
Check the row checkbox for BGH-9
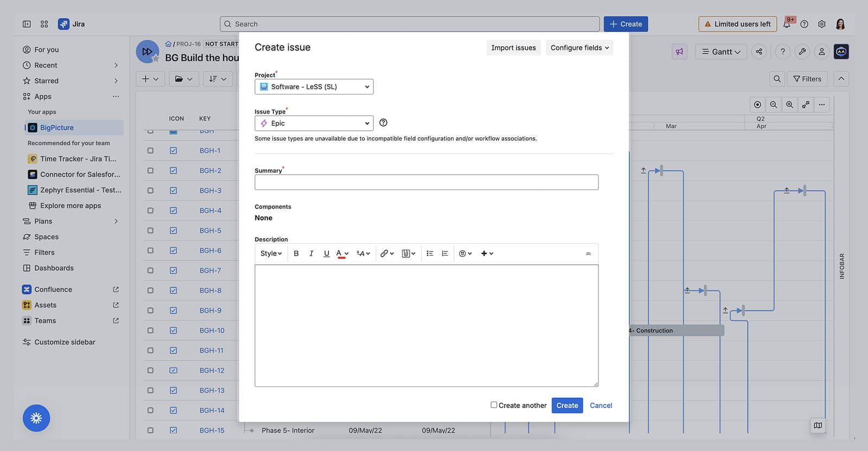150,310
